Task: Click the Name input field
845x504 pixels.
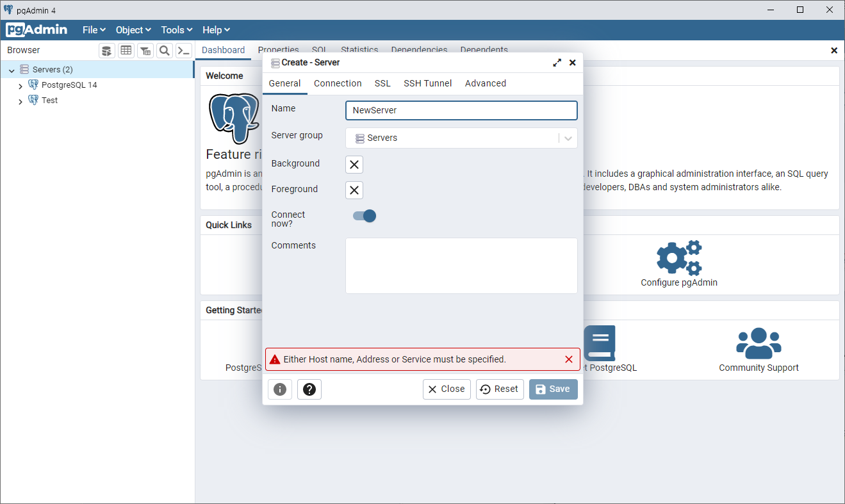Action: (461, 110)
